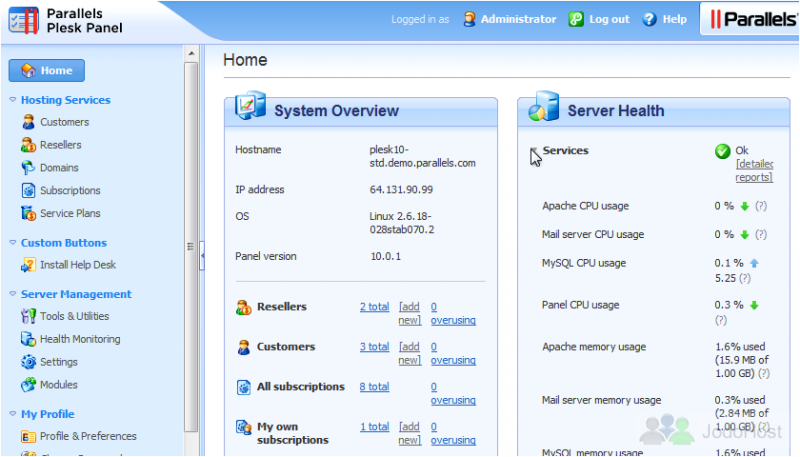Viewport: 800px width, 457px height.
Task: Click the Install Help Desk icon
Action: click(29, 265)
